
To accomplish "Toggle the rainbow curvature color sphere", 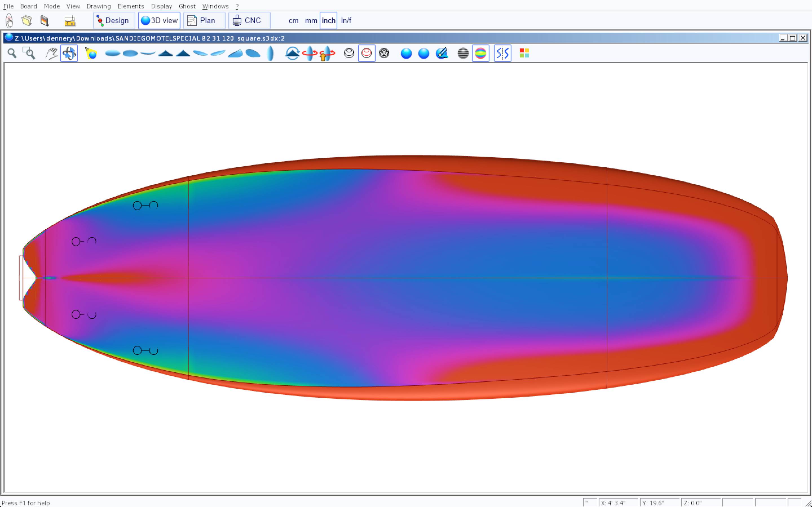I will pyautogui.click(x=480, y=53).
